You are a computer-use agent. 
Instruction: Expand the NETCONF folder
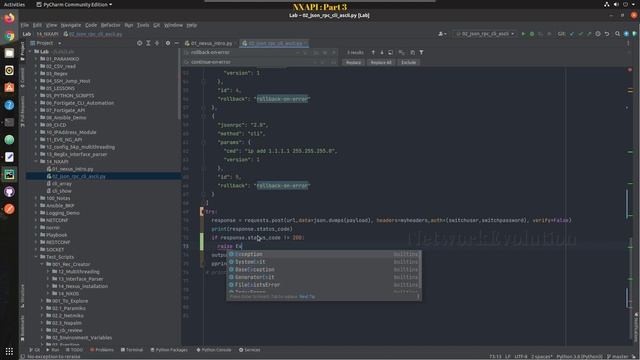(36, 220)
